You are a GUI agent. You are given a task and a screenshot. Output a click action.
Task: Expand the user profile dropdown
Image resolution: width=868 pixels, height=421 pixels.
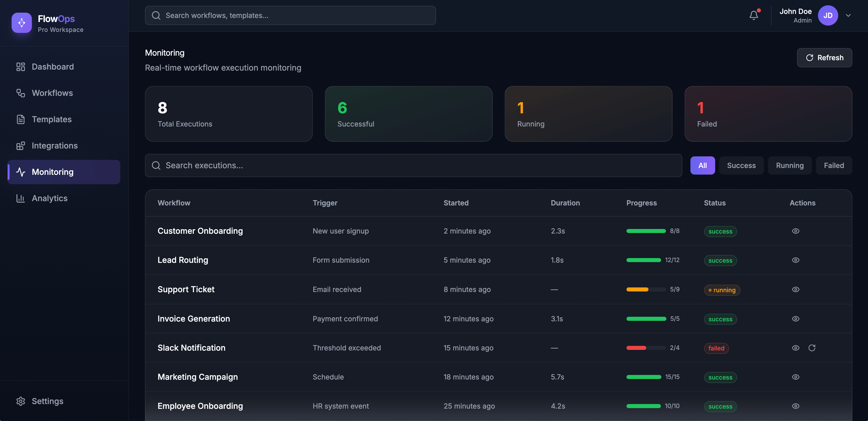click(x=849, y=15)
